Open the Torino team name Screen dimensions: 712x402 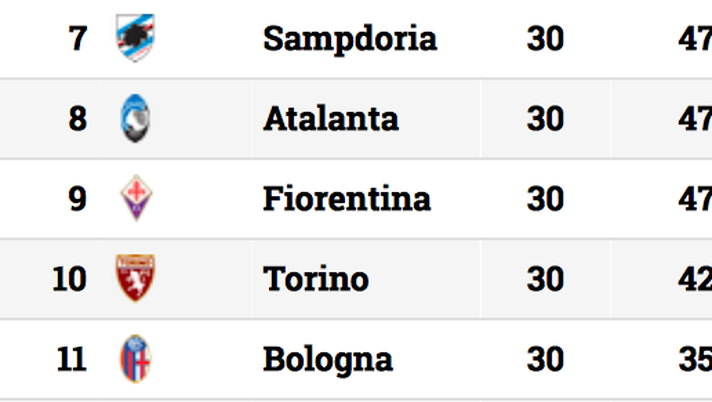point(316,279)
